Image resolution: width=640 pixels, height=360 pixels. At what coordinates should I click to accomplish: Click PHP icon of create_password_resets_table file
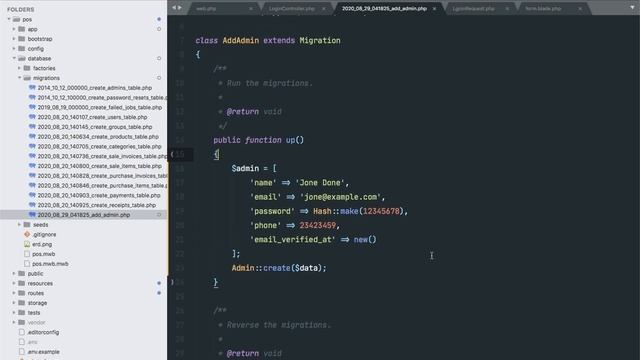point(32,98)
